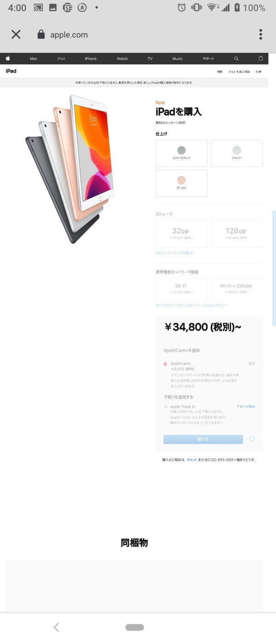The height and width of the screenshot is (644, 276).
Task: Select the シルバー finish option
Action: point(236,153)
